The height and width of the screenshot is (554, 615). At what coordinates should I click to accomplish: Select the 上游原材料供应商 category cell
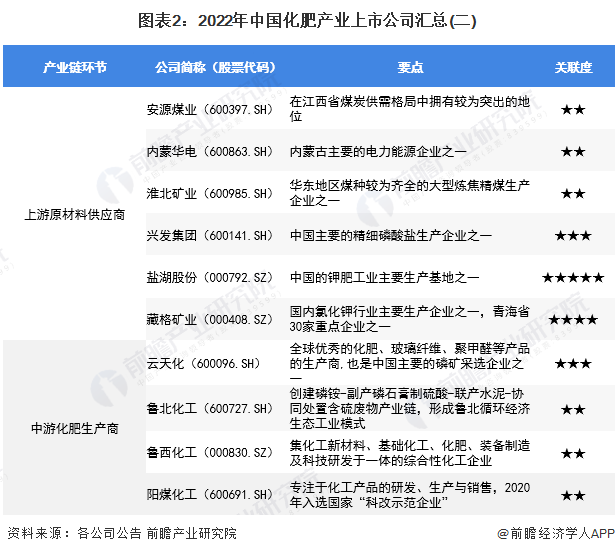point(73,214)
